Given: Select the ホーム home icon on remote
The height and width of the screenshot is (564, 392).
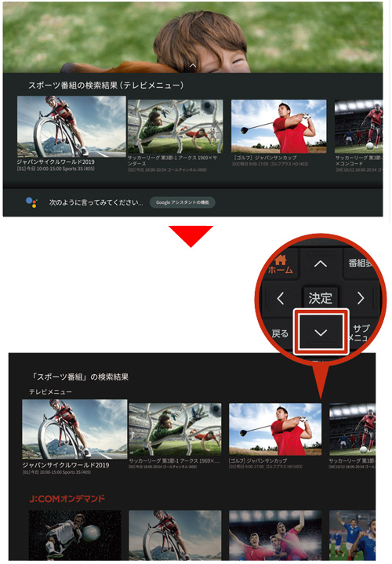Looking at the screenshot, I should (x=281, y=264).
